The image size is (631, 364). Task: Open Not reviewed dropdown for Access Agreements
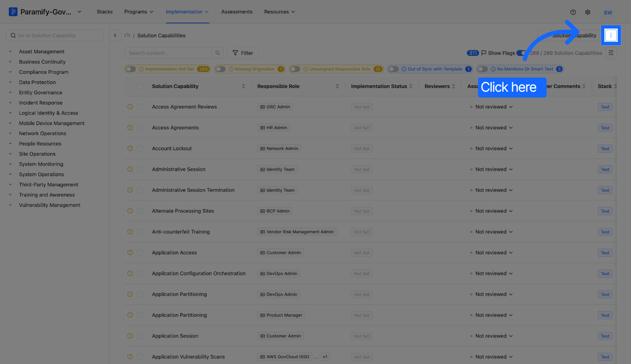(x=494, y=128)
